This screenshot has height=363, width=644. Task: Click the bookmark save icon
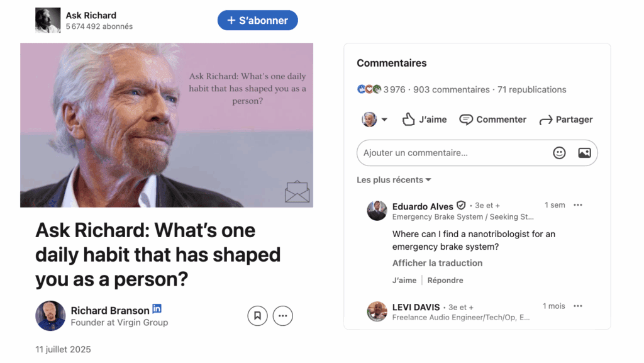click(257, 316)
